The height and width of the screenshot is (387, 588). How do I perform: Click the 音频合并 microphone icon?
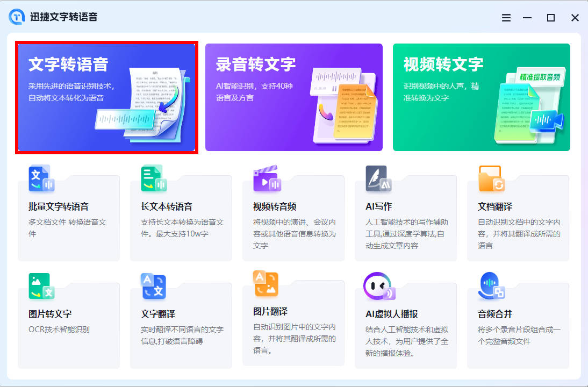(x=491, y=286)
